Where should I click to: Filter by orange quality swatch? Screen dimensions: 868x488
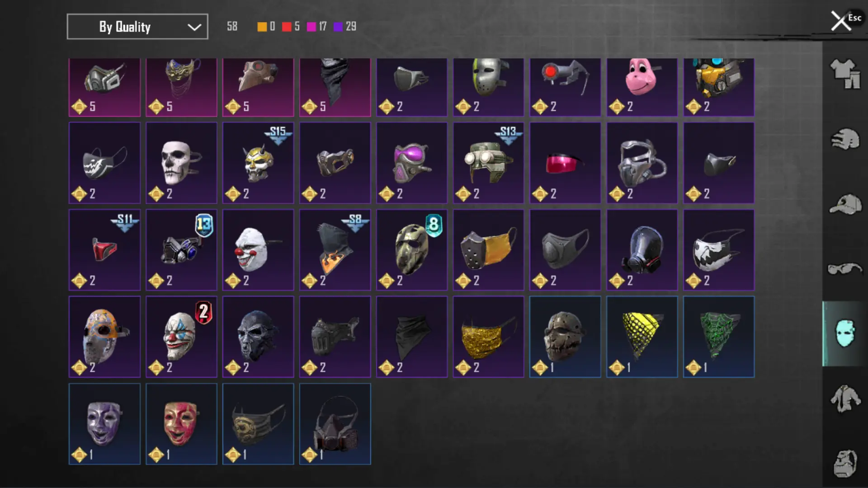(262, 27)
